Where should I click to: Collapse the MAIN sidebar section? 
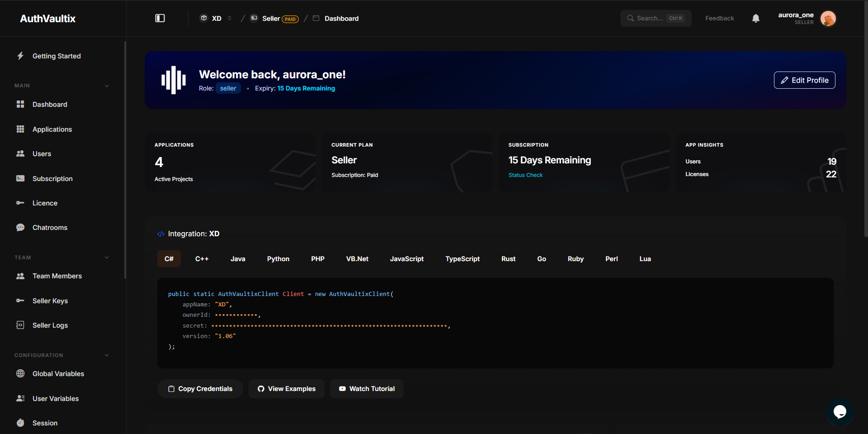107,86
